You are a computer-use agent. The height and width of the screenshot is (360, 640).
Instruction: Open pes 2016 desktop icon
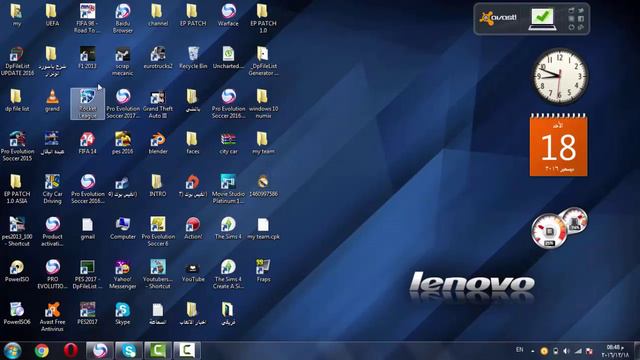pos(122,143)
